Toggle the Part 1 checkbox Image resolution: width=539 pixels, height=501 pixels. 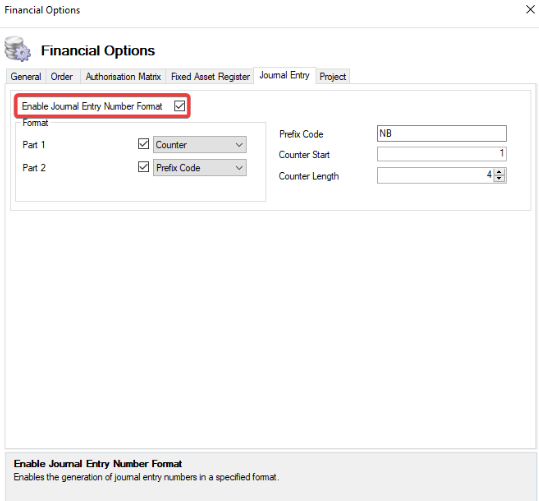pyautogui.click(x=143, y=144)
